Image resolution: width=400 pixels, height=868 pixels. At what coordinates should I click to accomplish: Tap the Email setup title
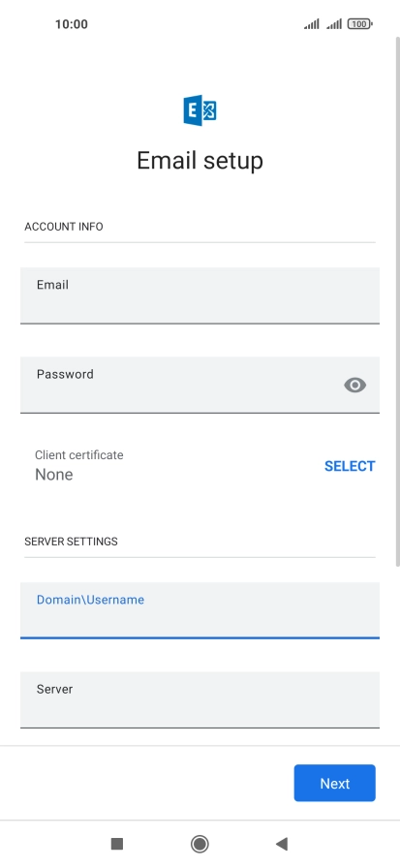tap(200, 161)
